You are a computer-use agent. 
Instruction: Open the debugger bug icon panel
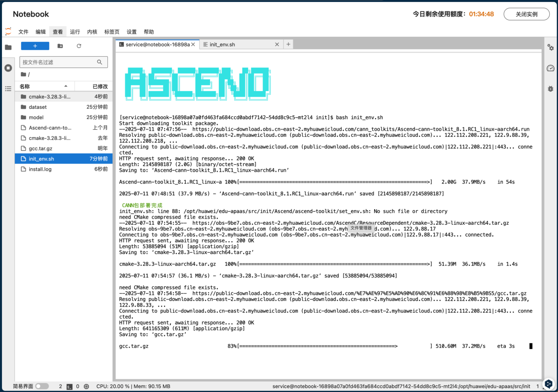tap(551, 89)
